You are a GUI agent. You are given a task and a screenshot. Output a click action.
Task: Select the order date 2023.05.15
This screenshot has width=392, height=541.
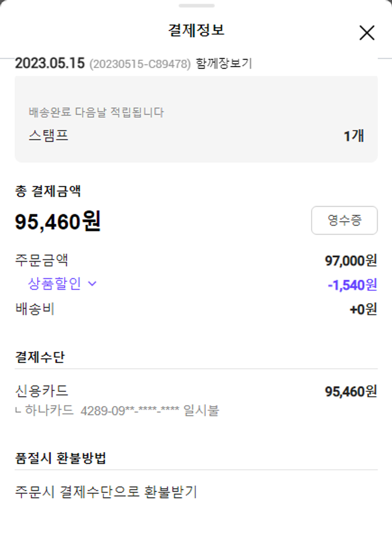tap(50, 64)
